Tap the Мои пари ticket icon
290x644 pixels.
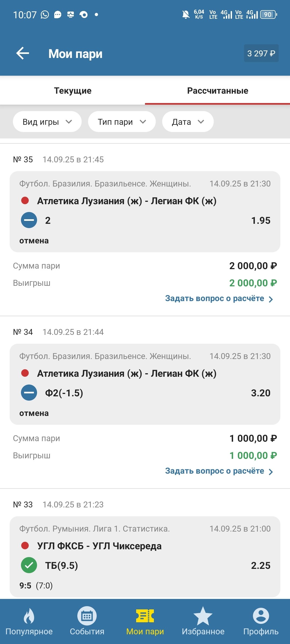[145, 616]
